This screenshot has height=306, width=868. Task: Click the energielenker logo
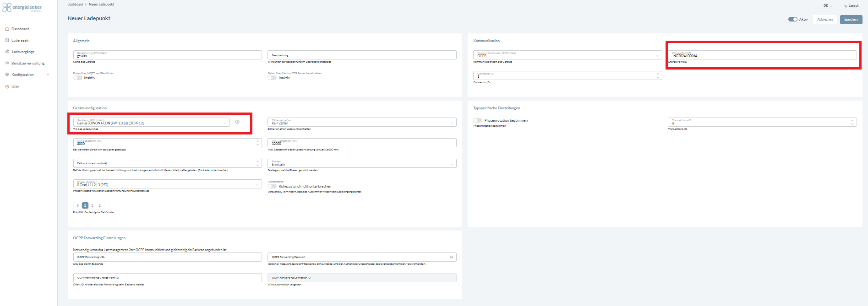[x=22, y=8]
